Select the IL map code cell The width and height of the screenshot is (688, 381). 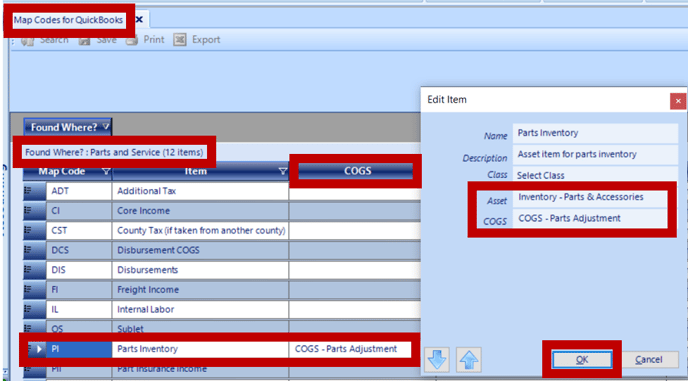(79, 309)
